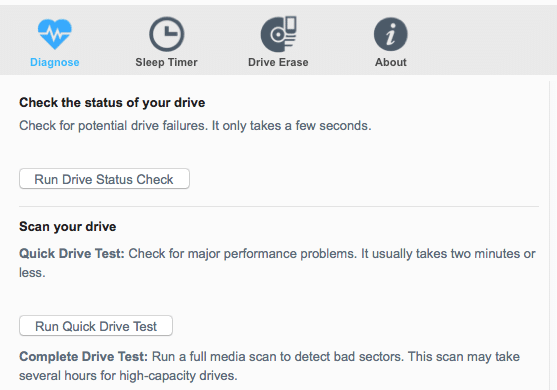Click the bold Quick Drive Test label
Viewport: 557px width, 390px height.
[x=72, y=254]
